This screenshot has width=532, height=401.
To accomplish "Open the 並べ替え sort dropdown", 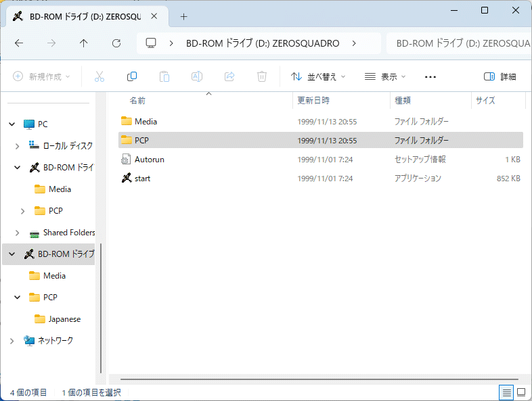I will (318, 76).
